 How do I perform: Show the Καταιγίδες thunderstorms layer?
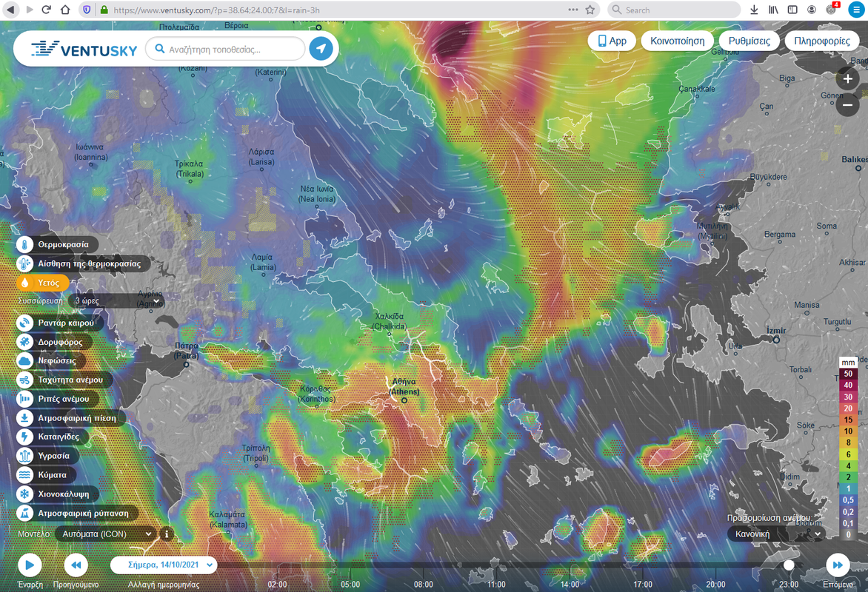[x=53, y=437]
